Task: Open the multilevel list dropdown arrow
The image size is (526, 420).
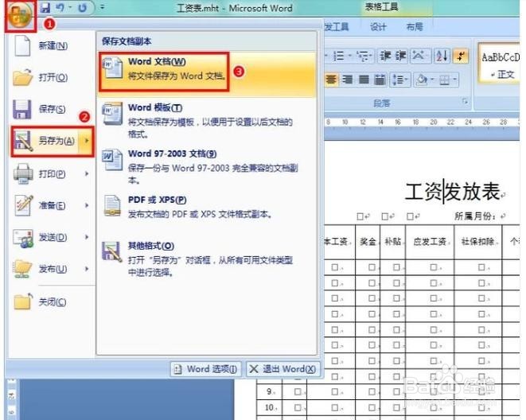Action: pyautogui.click(x=372, y=56)
